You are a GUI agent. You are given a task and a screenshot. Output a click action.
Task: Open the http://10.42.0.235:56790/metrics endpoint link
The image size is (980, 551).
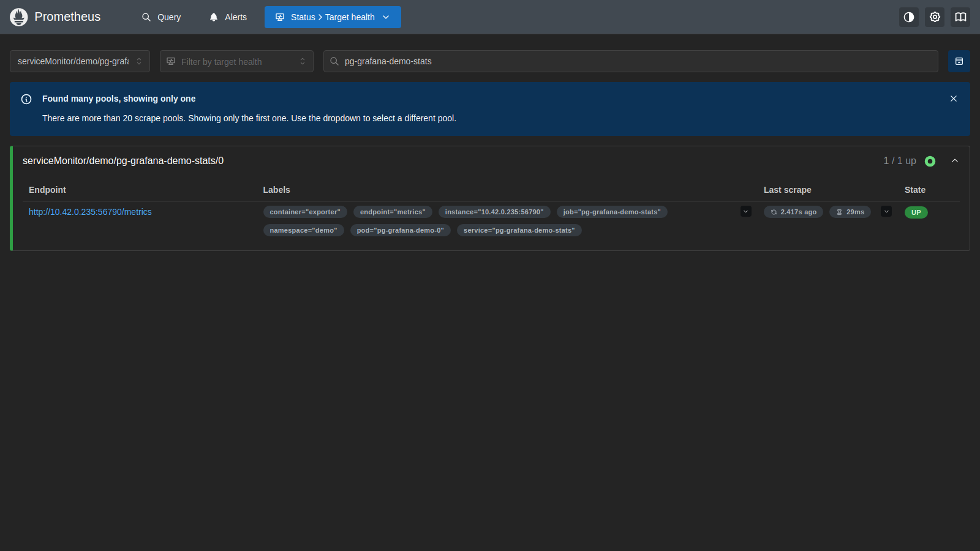(90, 212)
